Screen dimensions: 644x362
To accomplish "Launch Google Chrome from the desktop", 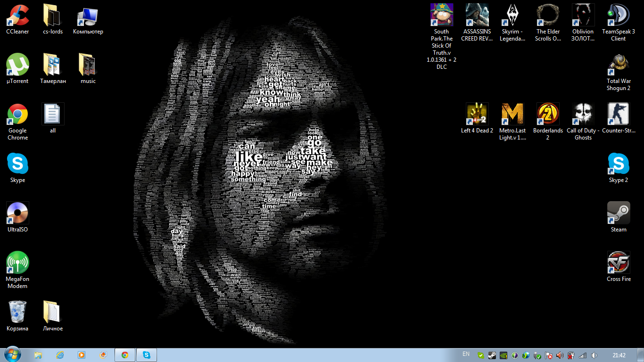I will coord(17,122).
